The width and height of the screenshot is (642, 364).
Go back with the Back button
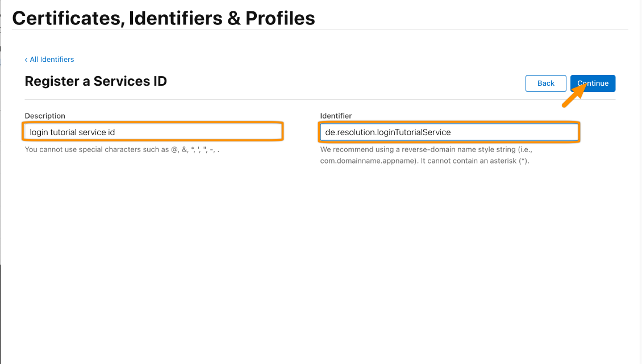[x=546, y=83]
